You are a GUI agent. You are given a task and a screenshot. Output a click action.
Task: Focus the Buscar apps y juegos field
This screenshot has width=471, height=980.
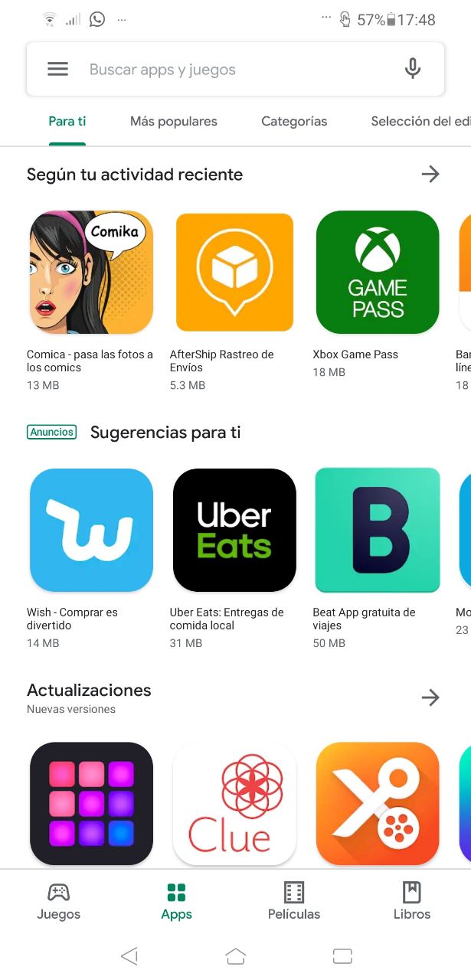point(235,69)
